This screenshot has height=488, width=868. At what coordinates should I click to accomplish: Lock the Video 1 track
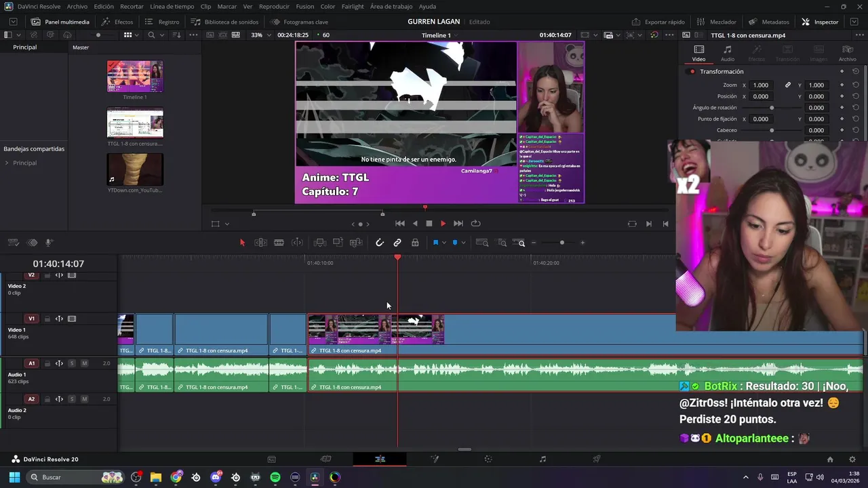47,319
